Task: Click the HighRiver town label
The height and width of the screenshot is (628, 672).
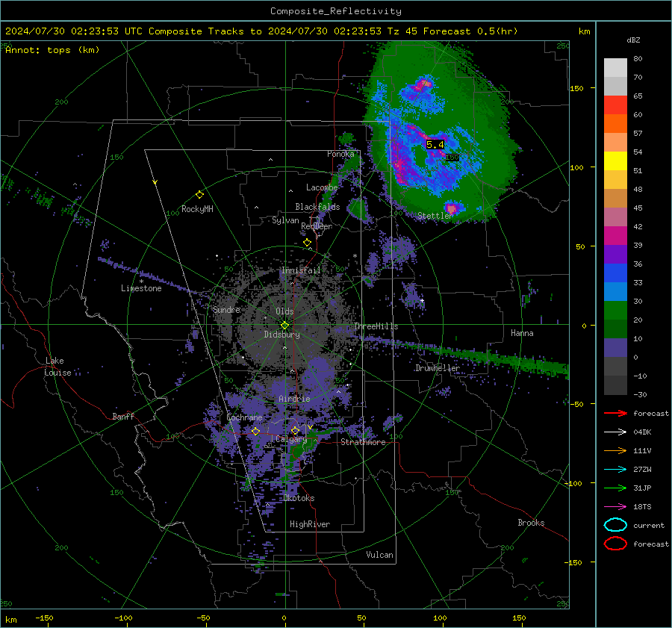Action: [310, 524]
